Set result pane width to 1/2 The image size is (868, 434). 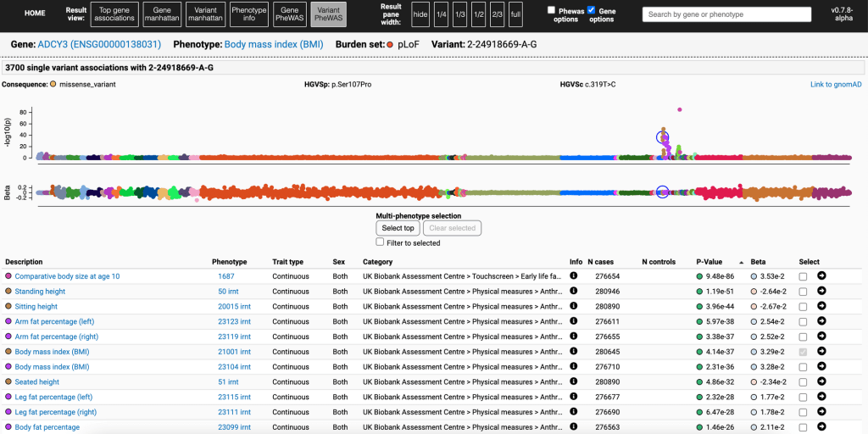point(479,14)
